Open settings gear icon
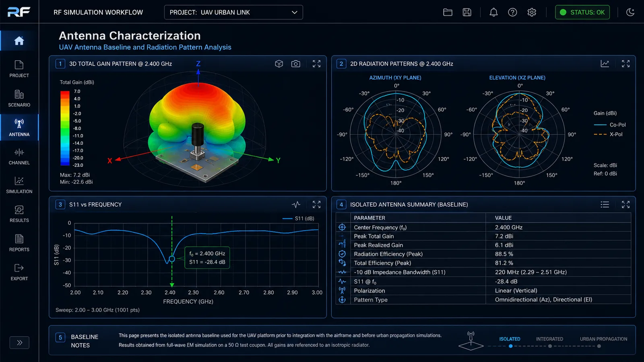The height and width of the screenshot is (362, 644). (532, 12)
